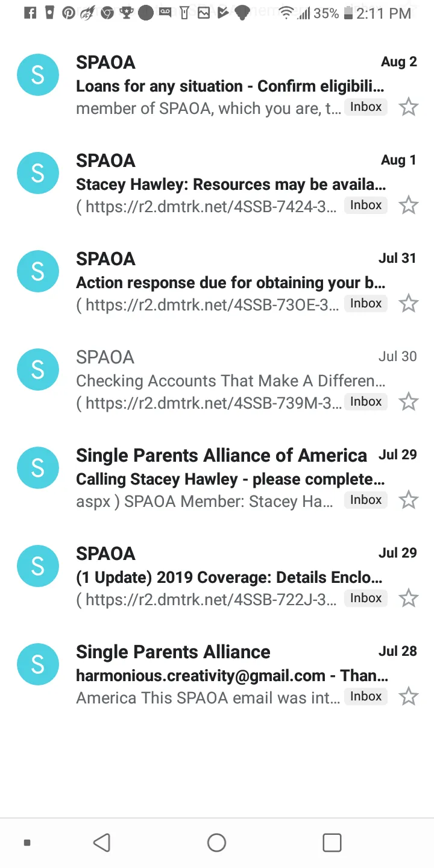Open Action response due email
Viewport: 434px width, 868px height.
230,283
